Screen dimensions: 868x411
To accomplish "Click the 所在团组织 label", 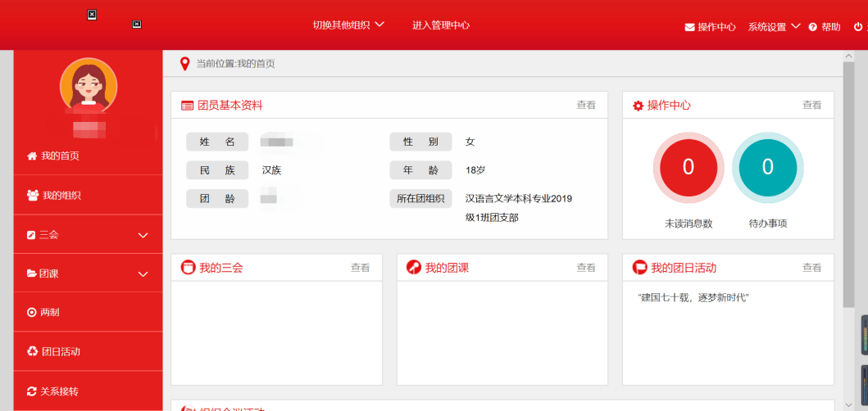I will pos(420,199).
